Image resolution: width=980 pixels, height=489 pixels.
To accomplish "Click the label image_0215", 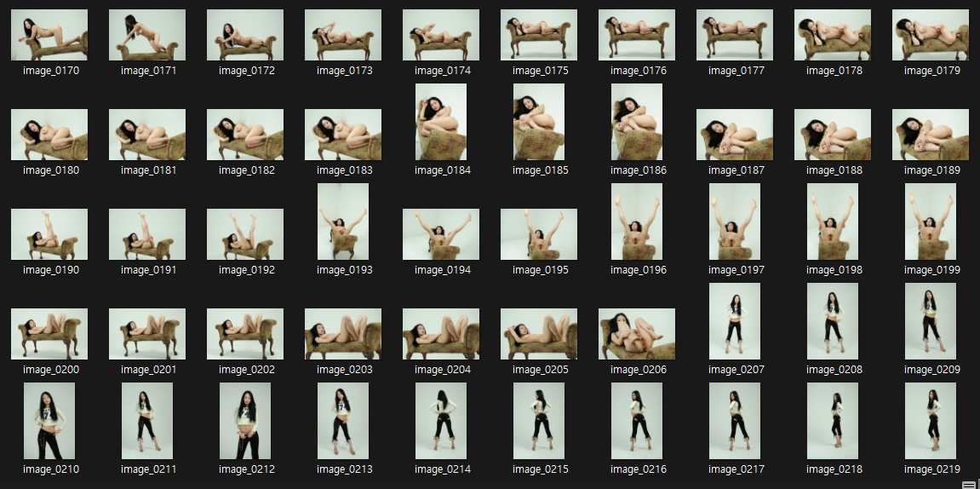I will click(541, 469).
